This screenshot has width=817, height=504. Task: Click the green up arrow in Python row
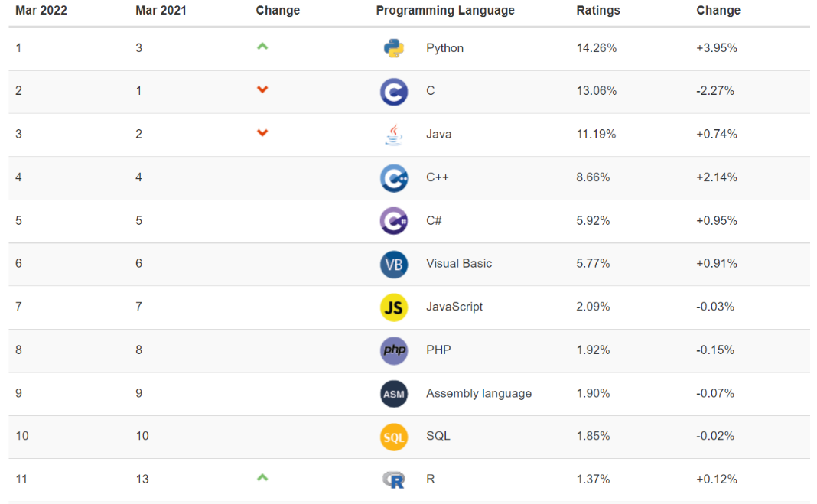pyautogui.click(x=262, y=47)
